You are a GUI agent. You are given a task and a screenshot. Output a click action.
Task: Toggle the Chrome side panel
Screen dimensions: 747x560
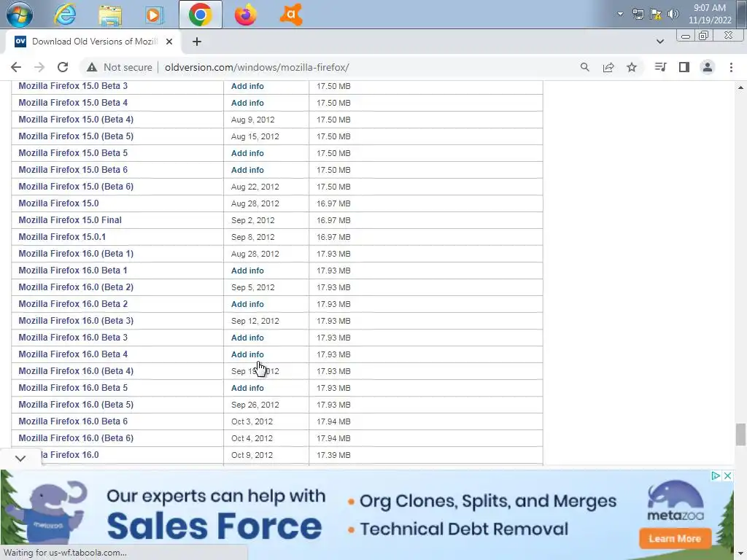point(684,67)
